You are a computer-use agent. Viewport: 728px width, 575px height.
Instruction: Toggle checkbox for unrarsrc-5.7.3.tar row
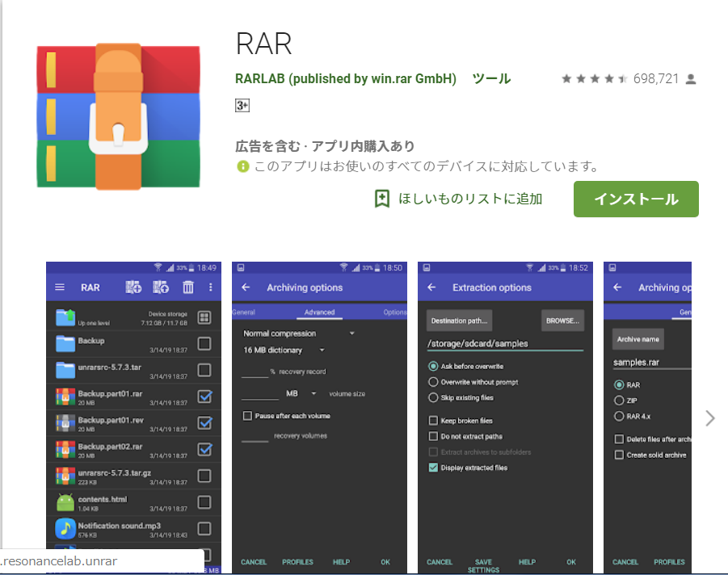pyautogui.click(x=204, y=371)
